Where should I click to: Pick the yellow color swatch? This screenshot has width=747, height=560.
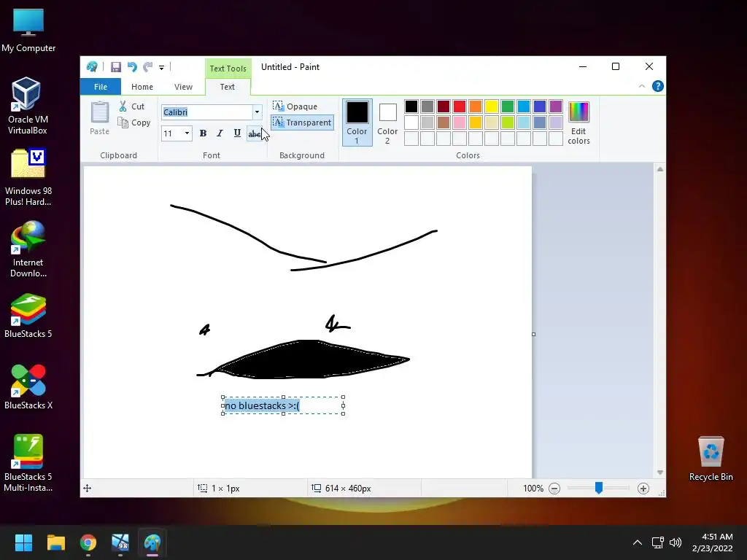coord(491,106)
